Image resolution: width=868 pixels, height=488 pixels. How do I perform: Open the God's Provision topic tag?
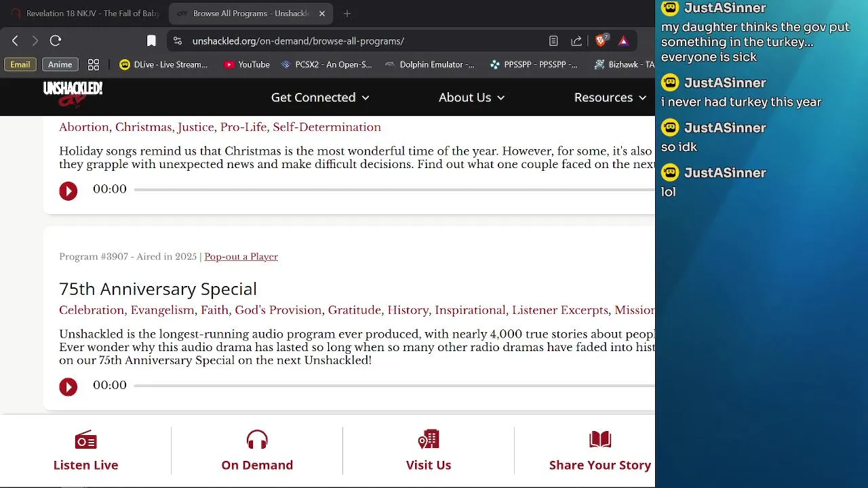[278, 310]
